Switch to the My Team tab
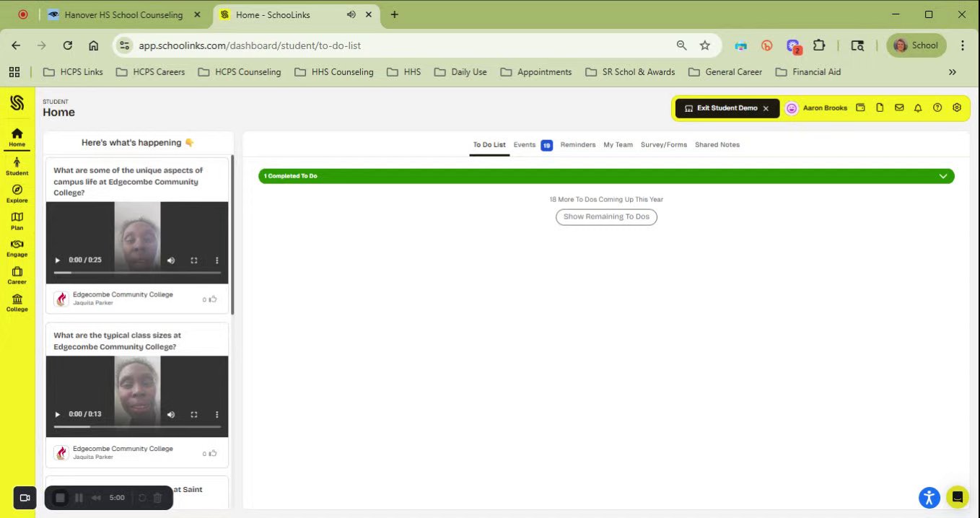This screenshot has width=980, height=518. pyautogui.click(x=618, y=145)
